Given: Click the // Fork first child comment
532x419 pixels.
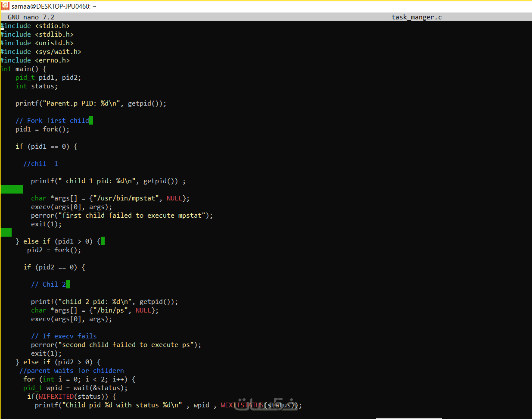Looking at the screenshot, I should tap(52, 121).
